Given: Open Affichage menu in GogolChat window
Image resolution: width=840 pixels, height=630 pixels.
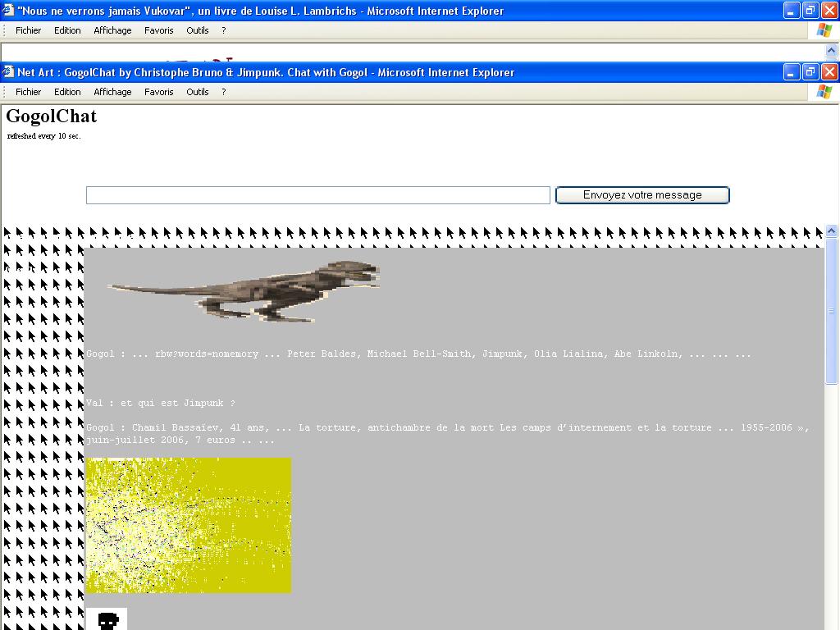Looking at the screenshot, I should point(112,92).
